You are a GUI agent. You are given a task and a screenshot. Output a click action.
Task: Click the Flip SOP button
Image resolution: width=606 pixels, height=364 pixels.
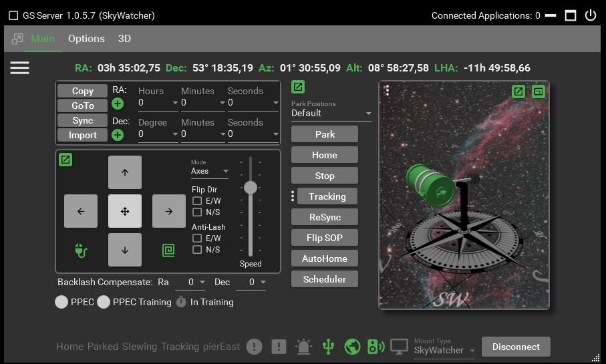325,238
